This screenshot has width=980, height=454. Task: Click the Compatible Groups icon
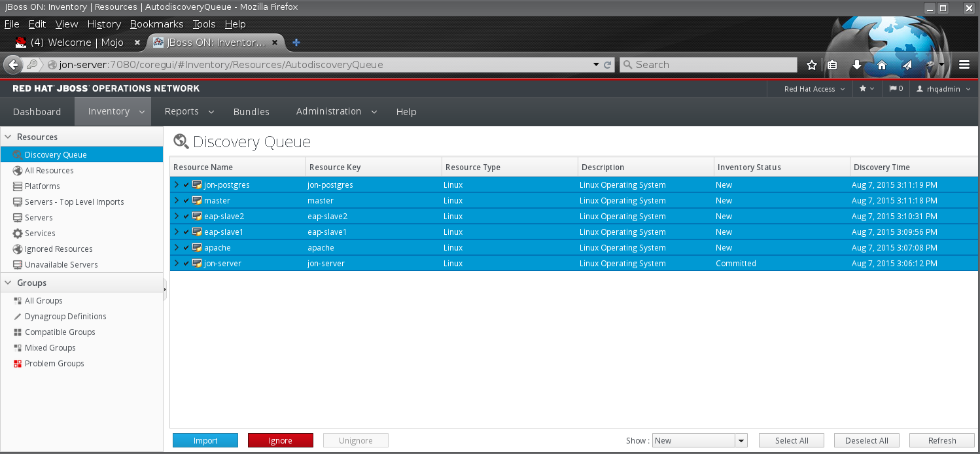[18, 332]
